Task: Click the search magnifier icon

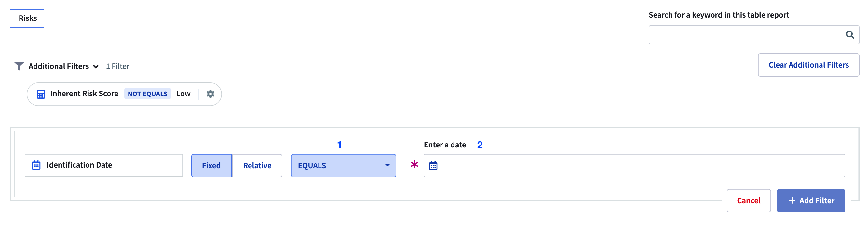Action: pyautogui.click(x=849, y=35)
